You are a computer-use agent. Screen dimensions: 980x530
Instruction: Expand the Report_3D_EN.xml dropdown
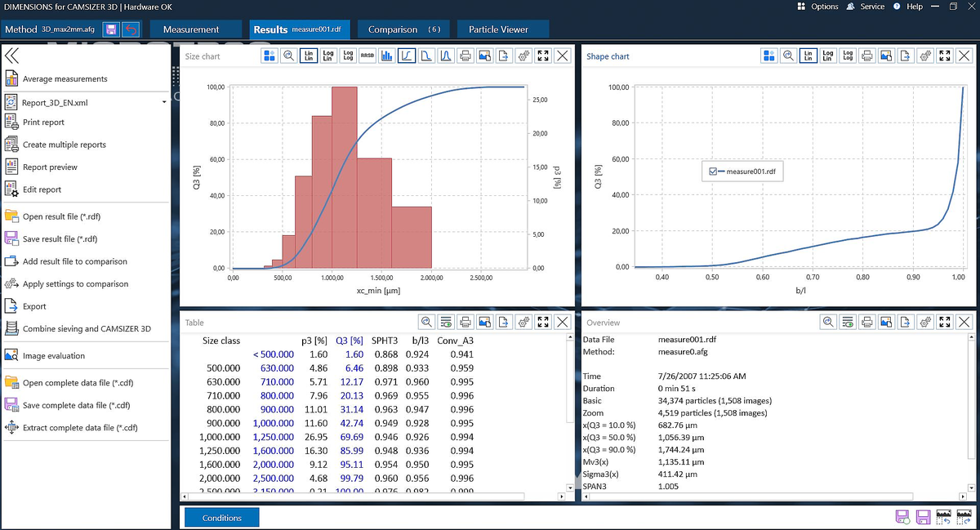pos(164,103)
